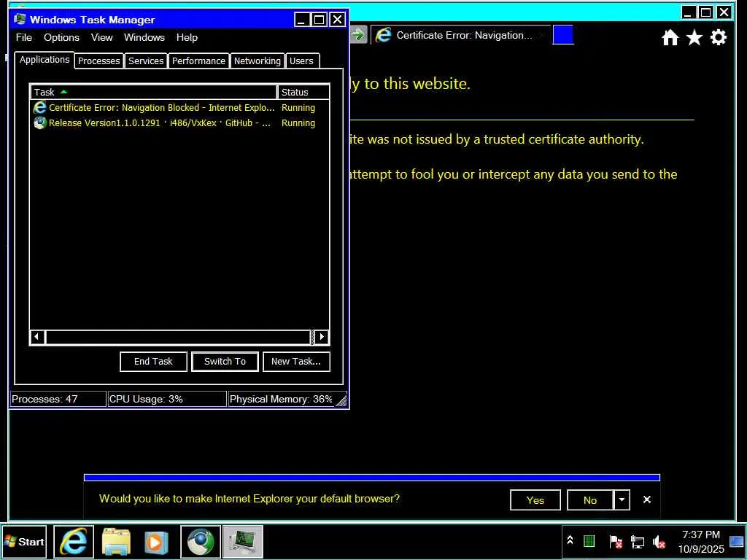Sort by the Task column header
The width and height of the screenshot is (747, 560).
(x=153, y=92)
